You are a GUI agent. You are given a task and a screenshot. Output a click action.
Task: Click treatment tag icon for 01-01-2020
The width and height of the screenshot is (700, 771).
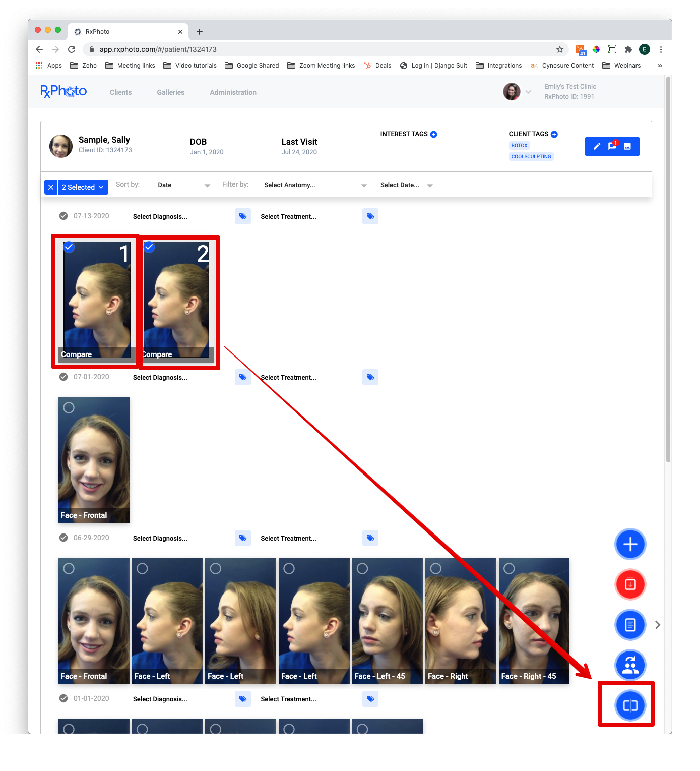(370, 699)
